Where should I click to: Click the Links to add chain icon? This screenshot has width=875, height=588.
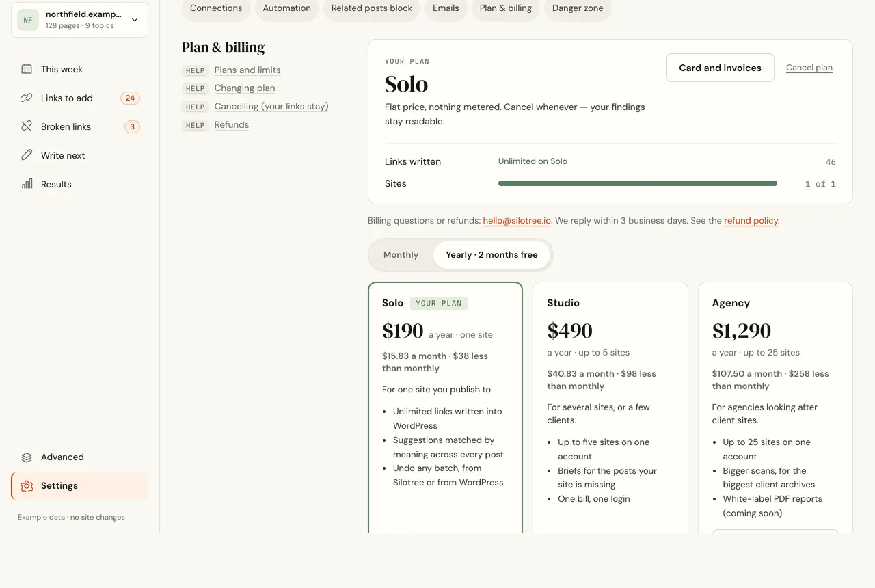pyautogui.click(x=27, y=98)
